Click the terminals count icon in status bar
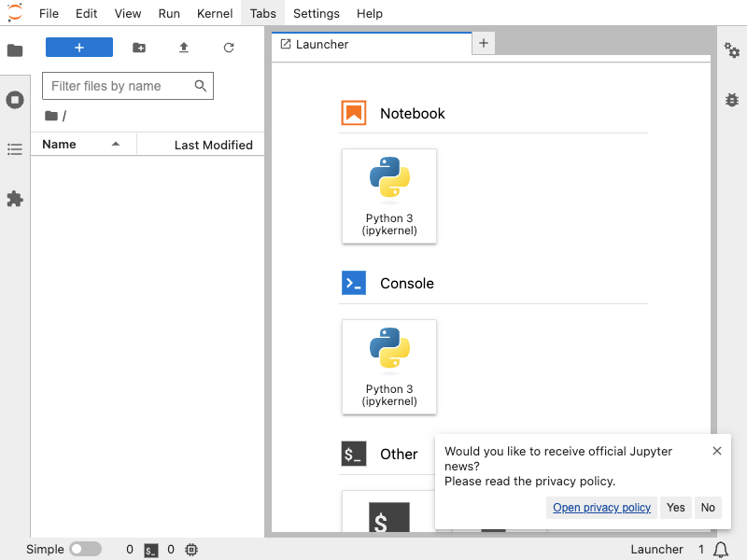 click(151, 550)
